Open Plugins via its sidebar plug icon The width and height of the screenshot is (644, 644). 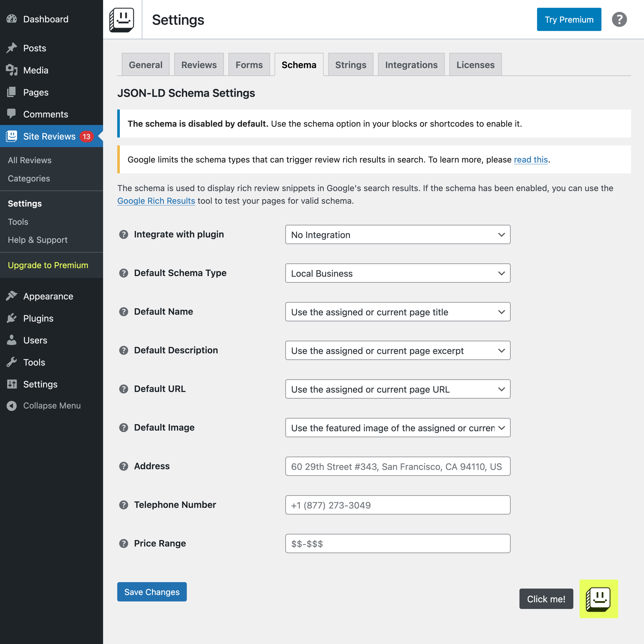tap(12, 318)
